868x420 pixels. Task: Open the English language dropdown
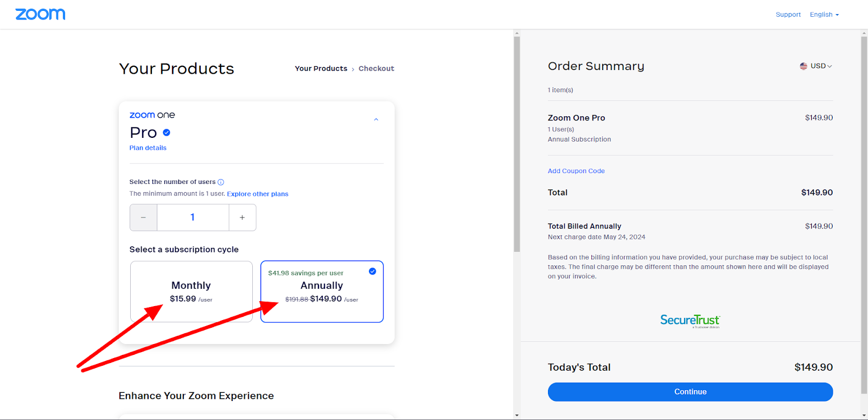pyautogui.click(x=824, y=15)
